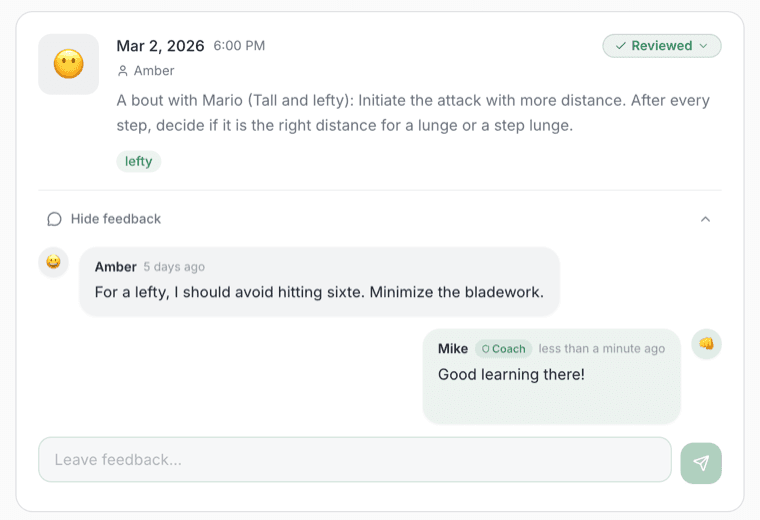Select the lefty tag chip
Image resolution: width=760 pixels, height=520 pixels.
coord(139,161)
